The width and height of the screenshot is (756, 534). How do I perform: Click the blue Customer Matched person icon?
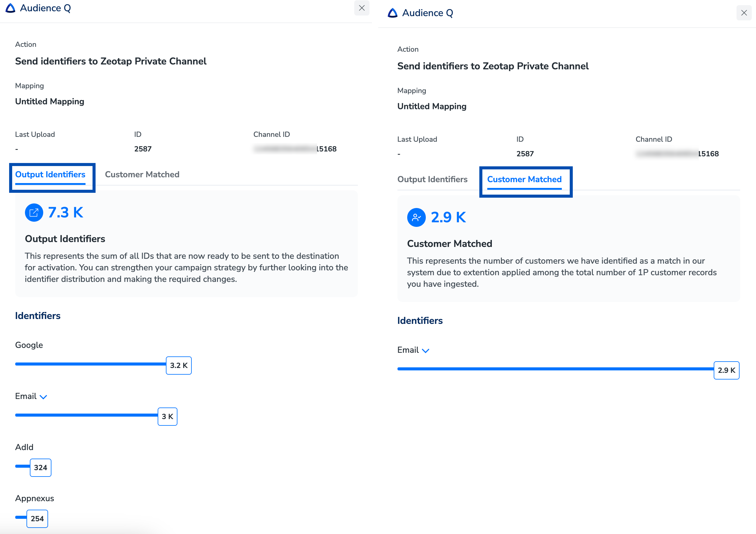(x=416, y=217)
